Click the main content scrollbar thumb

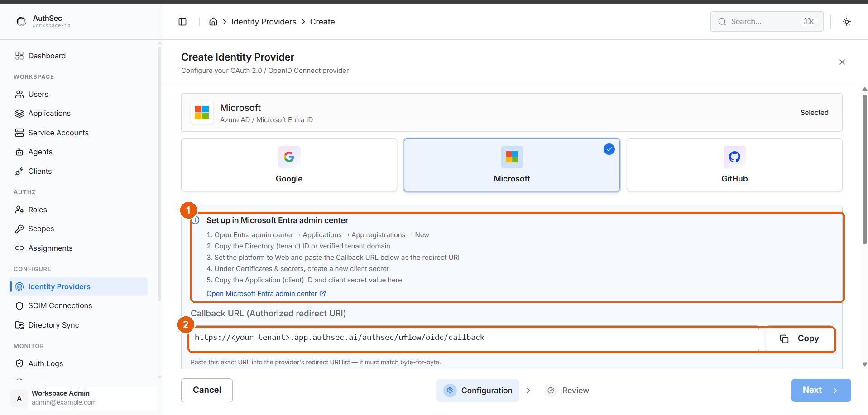tap(864, 170)
